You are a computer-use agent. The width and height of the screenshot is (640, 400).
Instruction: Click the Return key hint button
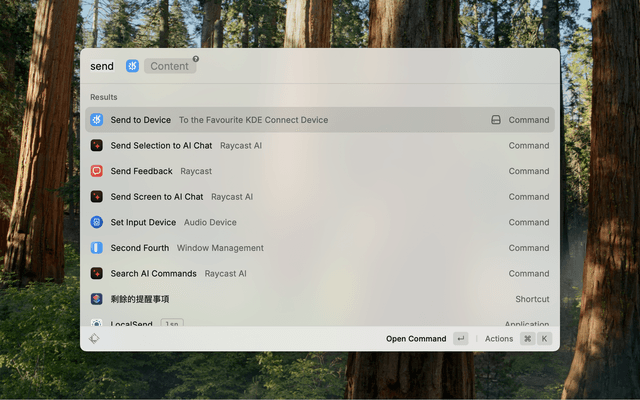pyautogui.click(x=460, y=339)
